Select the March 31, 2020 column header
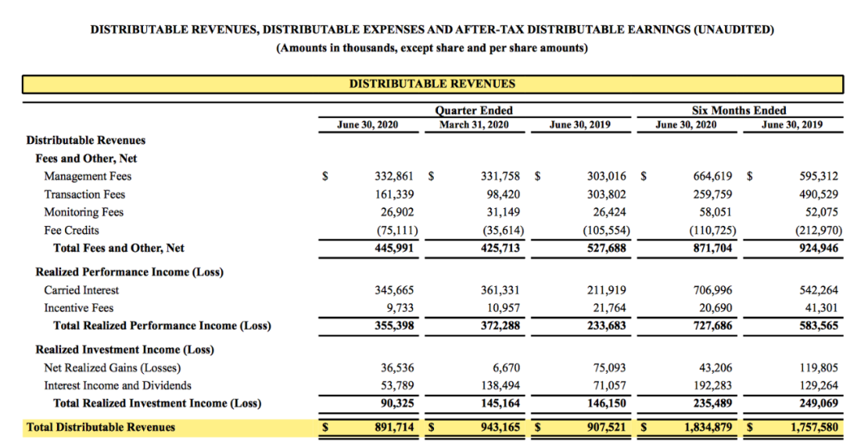The width and height of the screenshot is (868, 447). coord(474,125)
